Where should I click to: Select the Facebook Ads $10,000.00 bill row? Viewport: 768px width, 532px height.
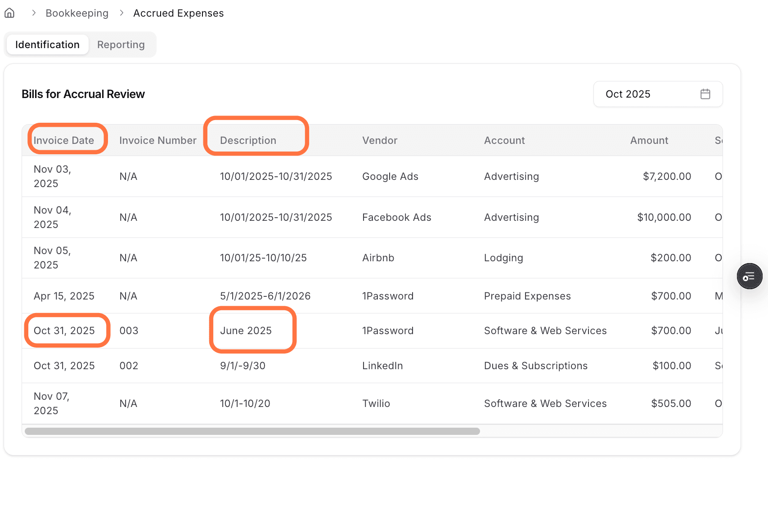(x=396, y=217)
